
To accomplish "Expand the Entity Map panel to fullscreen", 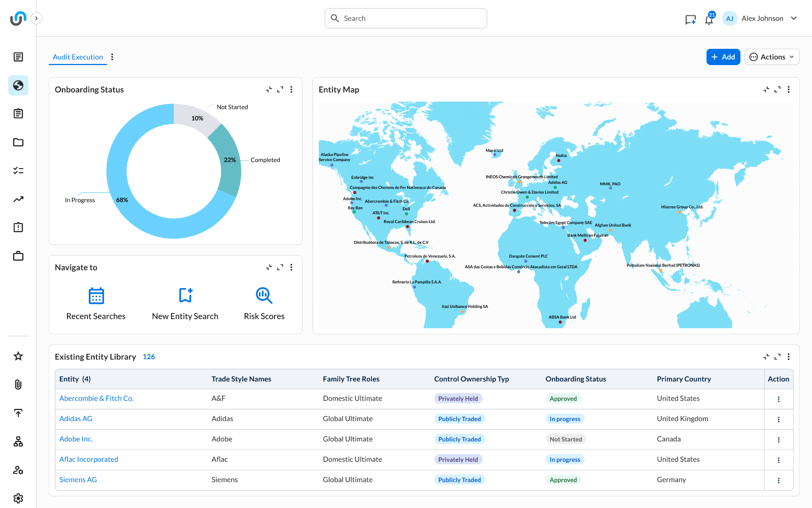I will 777,90.
